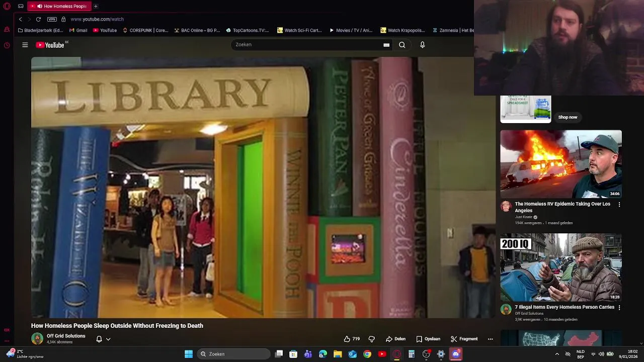Open Google Chrome from the taskbar
The height and width of the screenshot is (362, 644).
coord(367,354)
